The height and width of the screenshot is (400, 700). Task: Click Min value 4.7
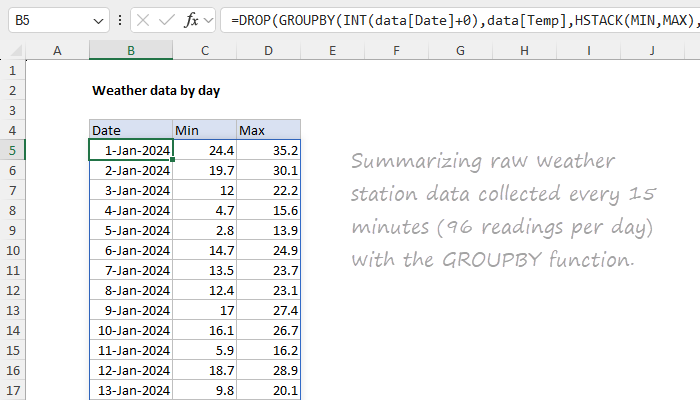click(x=204, y=210)
